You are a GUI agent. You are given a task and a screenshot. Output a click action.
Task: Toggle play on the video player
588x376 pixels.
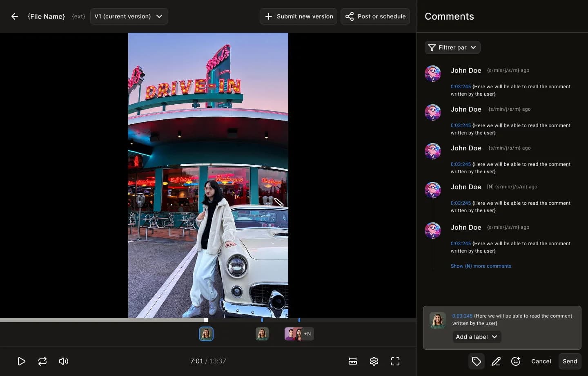(x=21, y=361)
